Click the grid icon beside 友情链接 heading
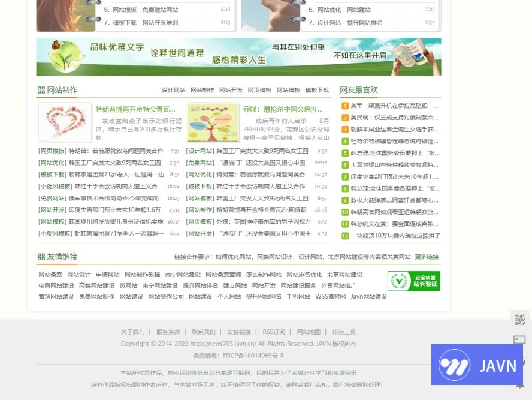Image resolution: width=532 pixels, height=400 pixels. pos(41,257)
